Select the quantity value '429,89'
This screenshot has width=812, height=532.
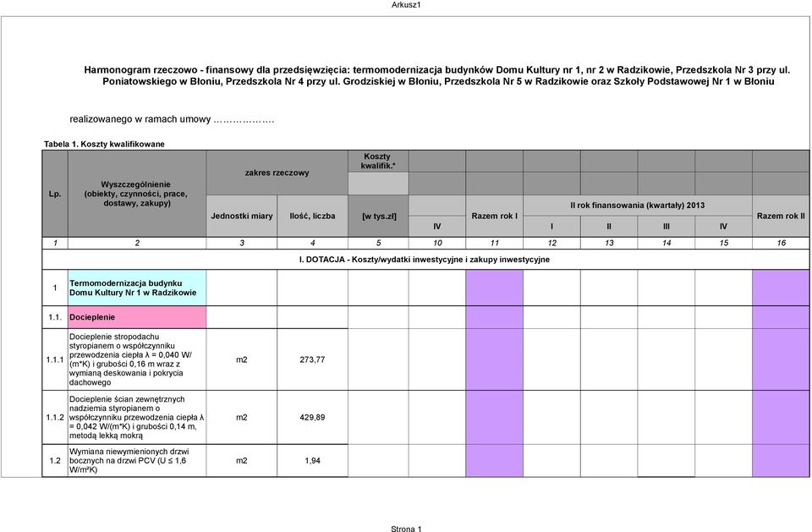pos(312,418)
